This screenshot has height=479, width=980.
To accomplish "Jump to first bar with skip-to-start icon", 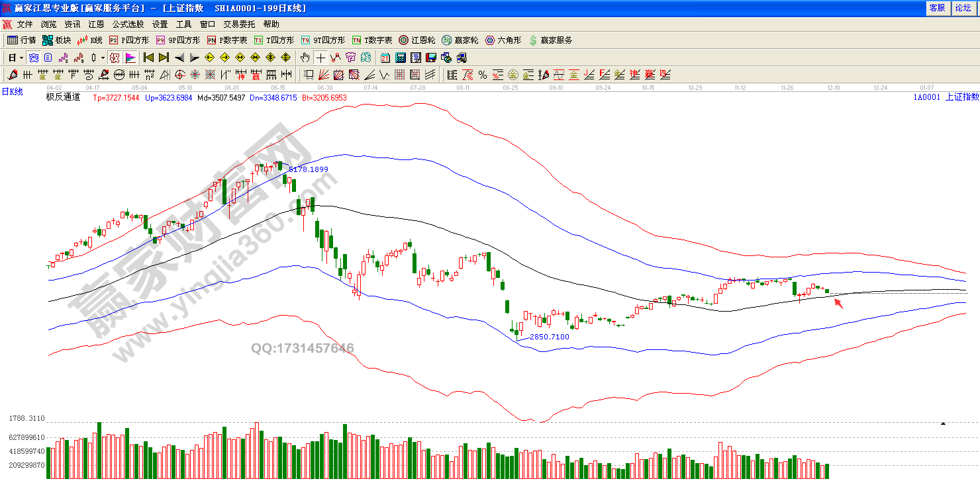I will coord(148,58).
